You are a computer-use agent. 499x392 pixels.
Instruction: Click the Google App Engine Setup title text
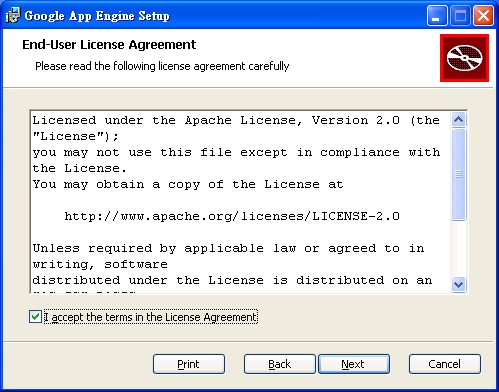pos(97,16)
